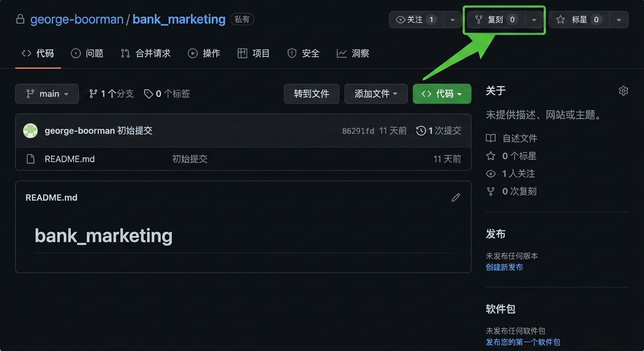Screen dimensions: 644x351
Task: Open the 项目 projects tab
Action: tap(254, 53)
